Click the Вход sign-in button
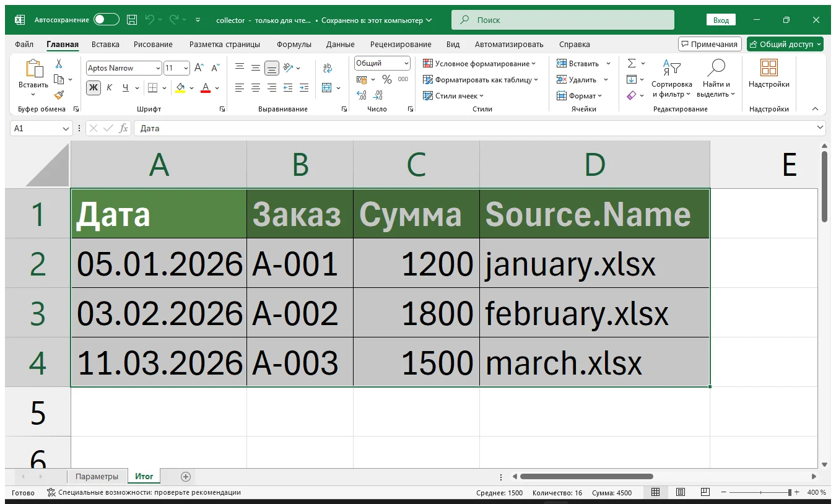Screen dimensions: 836x504 pos(721,20)
